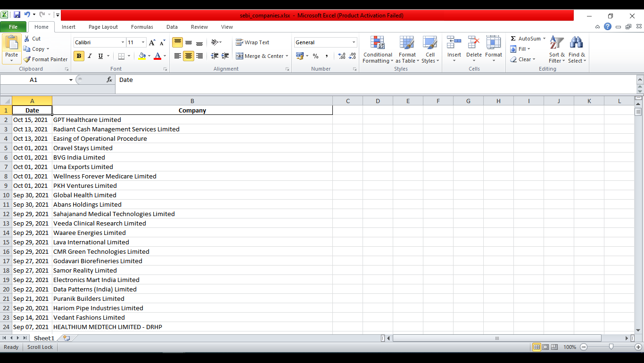Open the File tab
Image resolution: width=644 pixels, height=363 pixels.
tap(13, 27)
